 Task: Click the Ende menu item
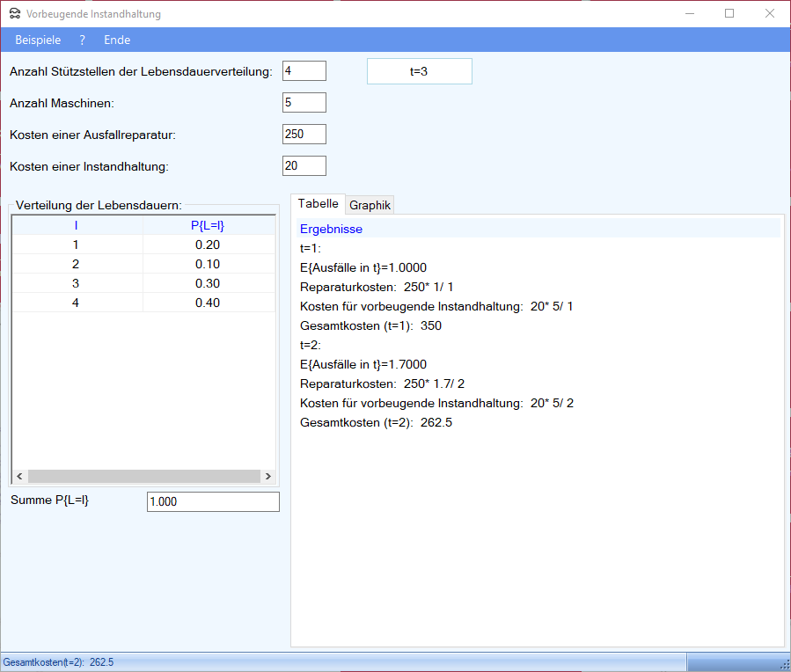tap(117, 40)
